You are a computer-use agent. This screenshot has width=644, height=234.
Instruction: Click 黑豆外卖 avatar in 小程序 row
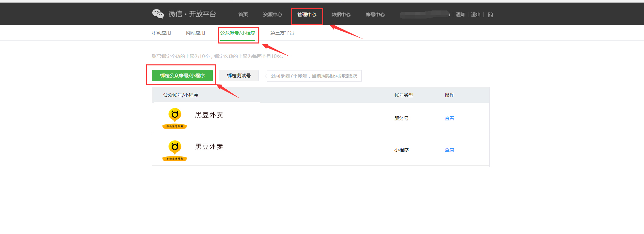coord(175,150)
